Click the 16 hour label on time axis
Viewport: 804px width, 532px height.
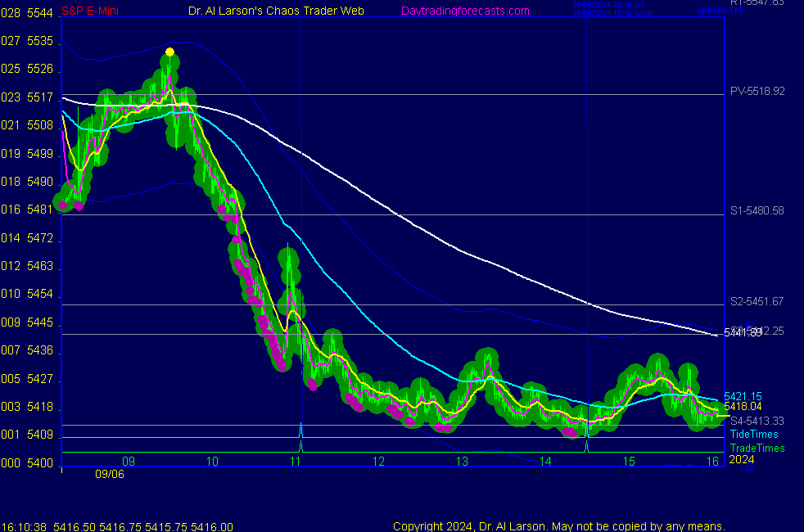coord(713,462)
